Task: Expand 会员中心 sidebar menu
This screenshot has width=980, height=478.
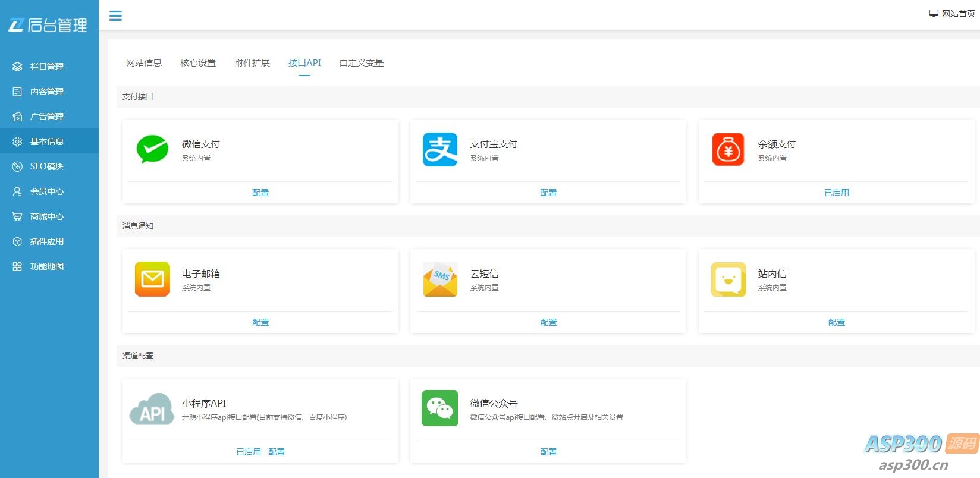Action: point(47,191)
